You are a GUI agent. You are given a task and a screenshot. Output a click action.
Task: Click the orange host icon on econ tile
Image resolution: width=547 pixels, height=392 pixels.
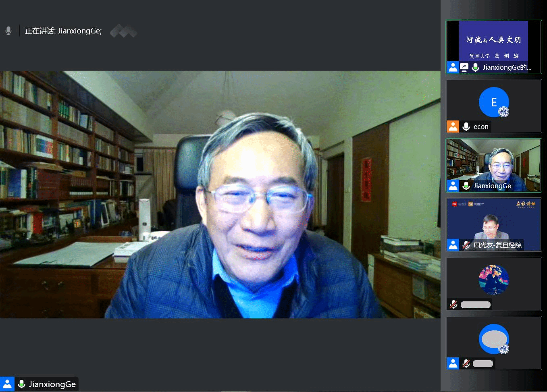tap(453, 127)
